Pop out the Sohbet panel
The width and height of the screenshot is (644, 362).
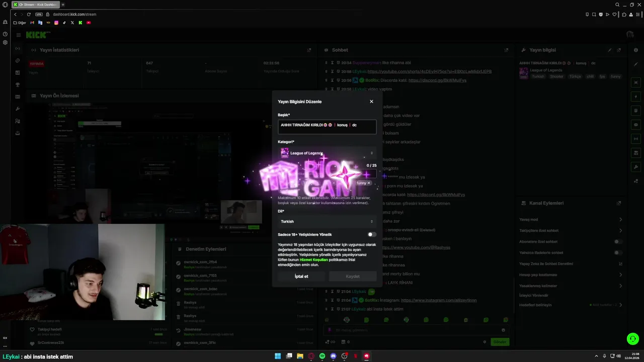[506, 50]
